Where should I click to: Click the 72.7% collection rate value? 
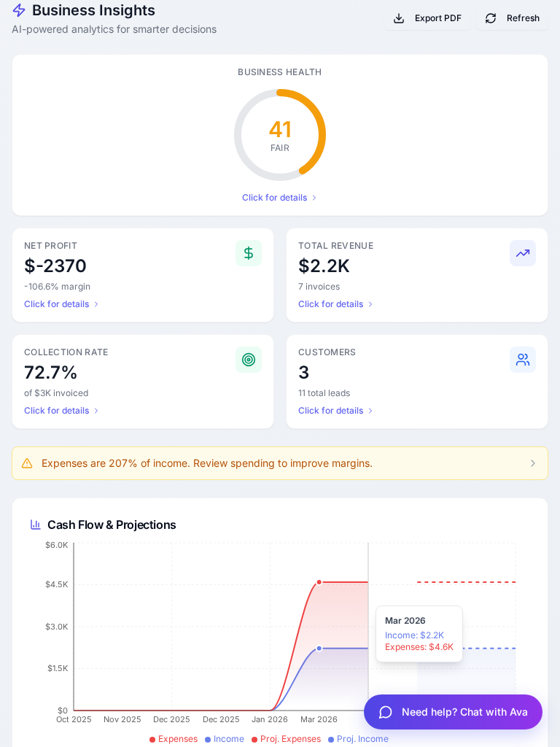click(50, 373)
